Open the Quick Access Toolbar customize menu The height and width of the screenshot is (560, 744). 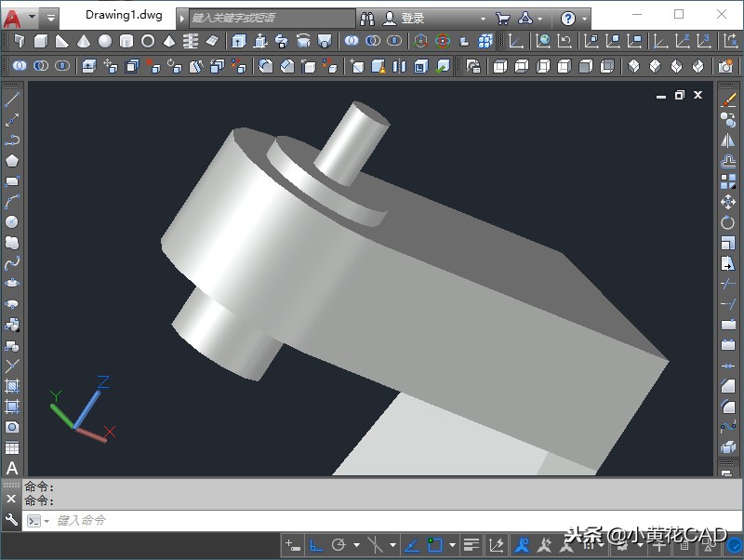(x=50, y=18)
